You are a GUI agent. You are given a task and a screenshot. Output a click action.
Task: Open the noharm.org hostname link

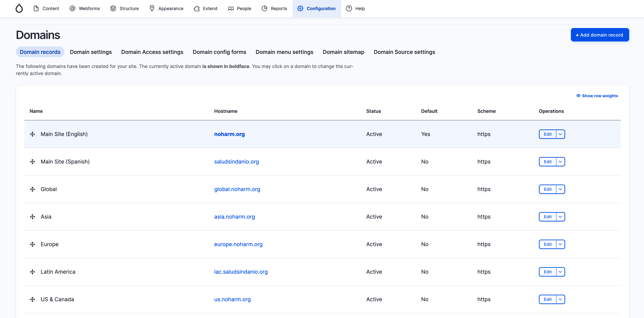pyautogui.click(x=229, y=134)
